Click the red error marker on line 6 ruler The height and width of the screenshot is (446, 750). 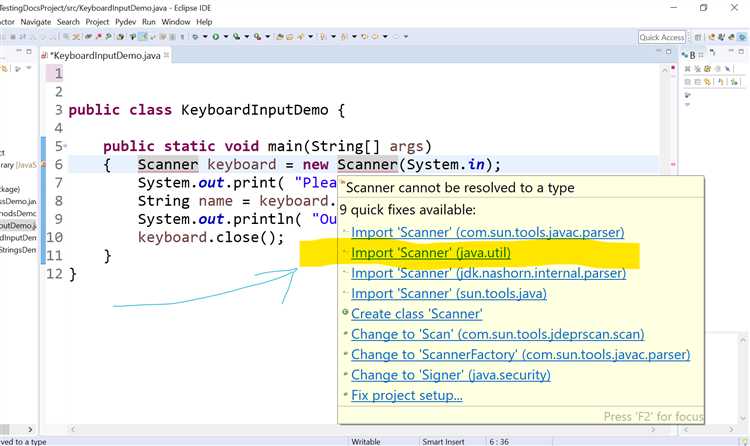point(44,165)
